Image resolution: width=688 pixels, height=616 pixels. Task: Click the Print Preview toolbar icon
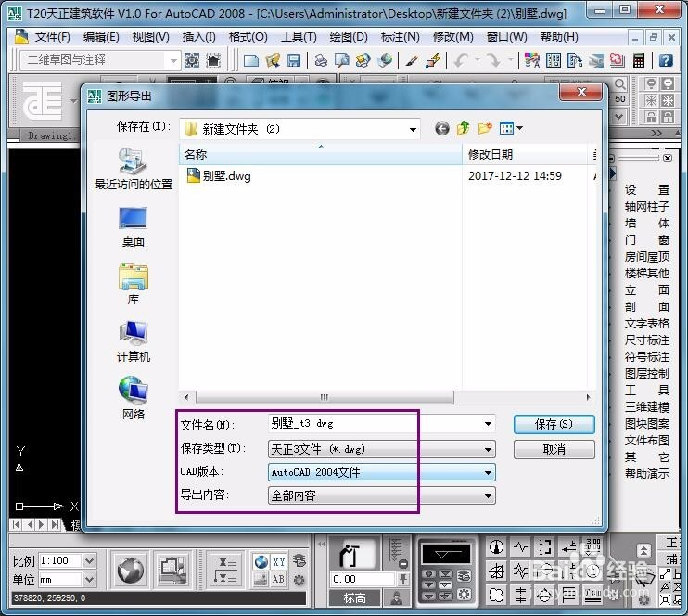pos(342,60)
